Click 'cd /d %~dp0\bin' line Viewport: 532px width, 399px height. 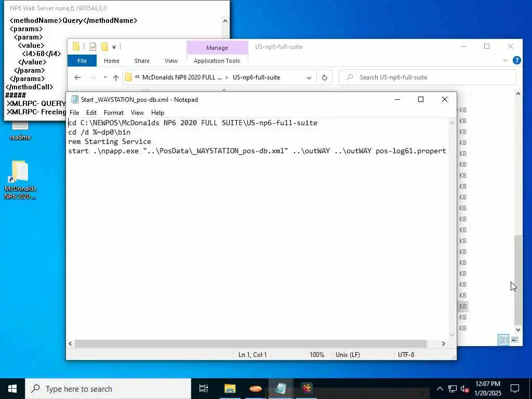(99, 132)
